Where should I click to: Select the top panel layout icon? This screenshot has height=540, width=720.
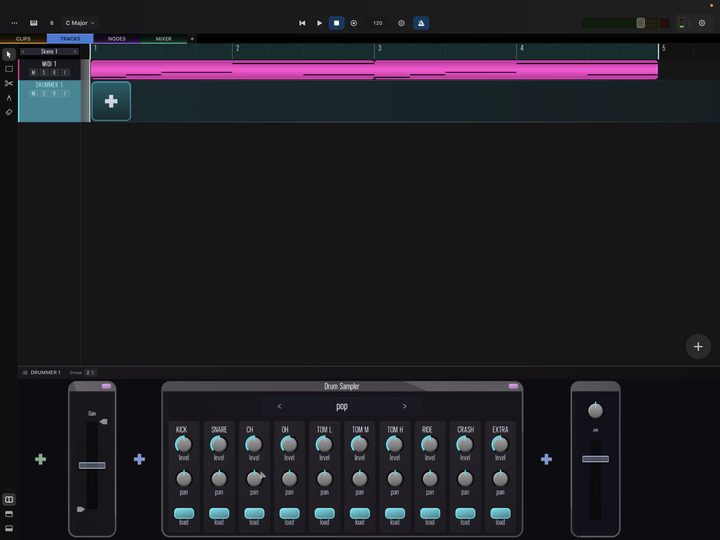pos(9,514)
